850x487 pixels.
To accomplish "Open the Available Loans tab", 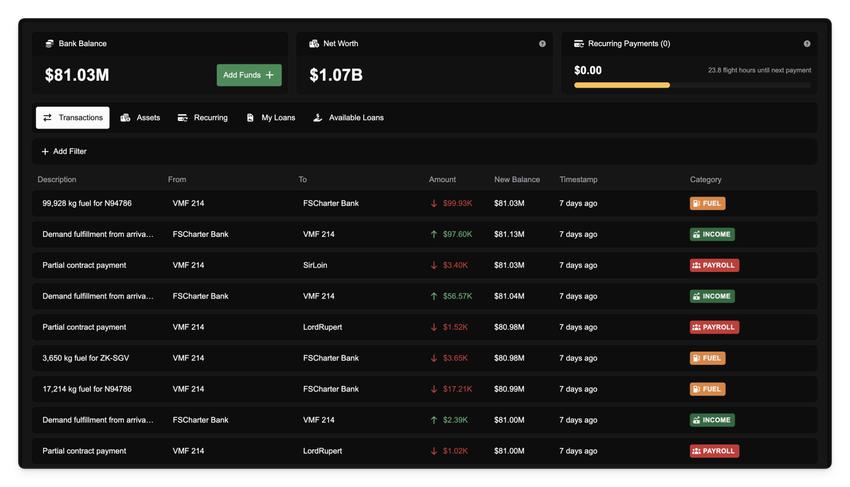I will (x=348, y=118).
